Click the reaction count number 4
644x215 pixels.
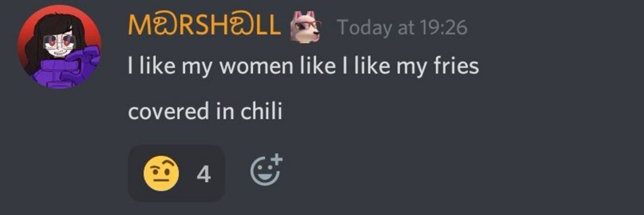pos(204,174)
